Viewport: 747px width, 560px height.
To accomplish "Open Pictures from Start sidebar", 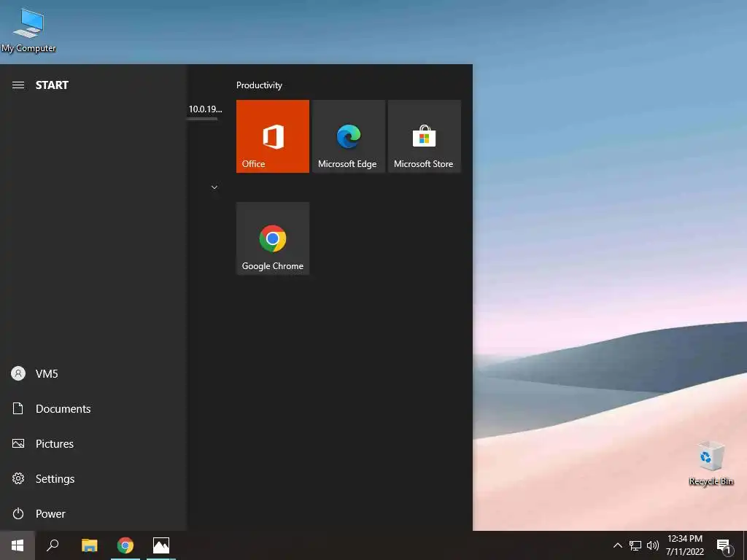I will [x=93, y=444].
